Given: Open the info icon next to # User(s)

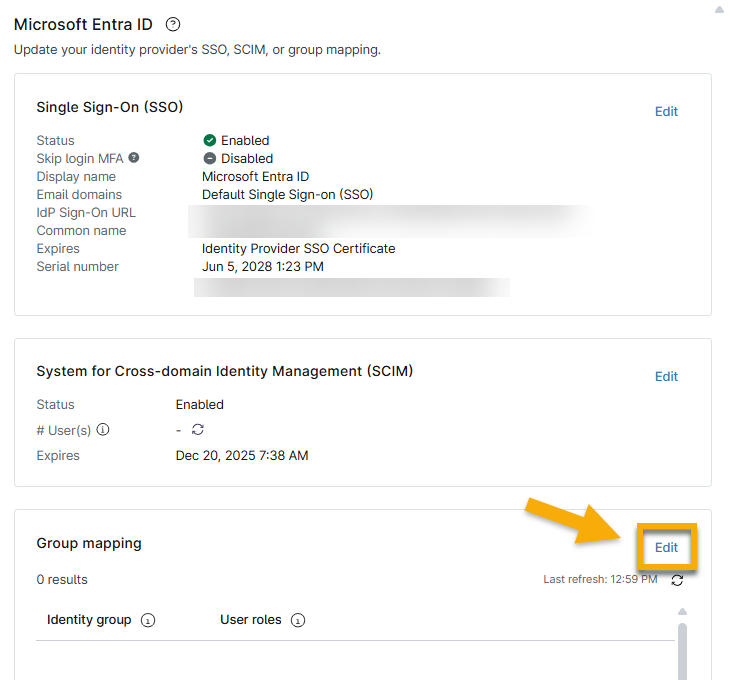Looking at the screenshot, I should [x=103, y=430].
